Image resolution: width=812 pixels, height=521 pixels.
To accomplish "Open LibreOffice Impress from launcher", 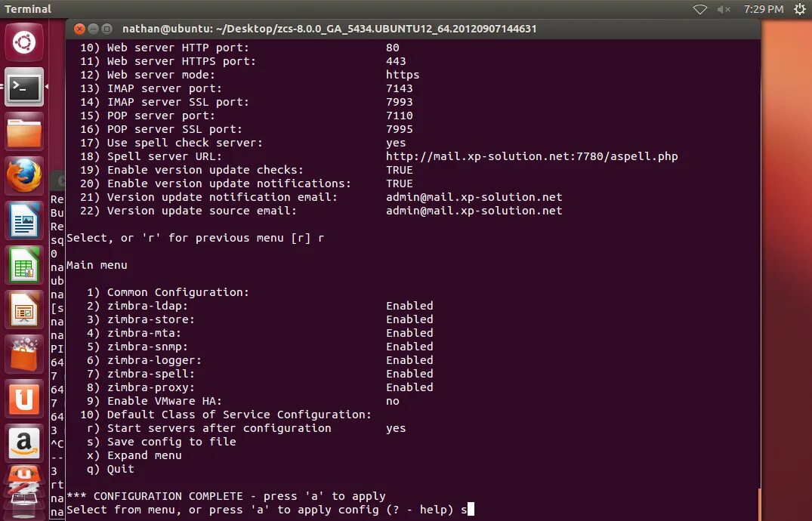I will 24,310.
